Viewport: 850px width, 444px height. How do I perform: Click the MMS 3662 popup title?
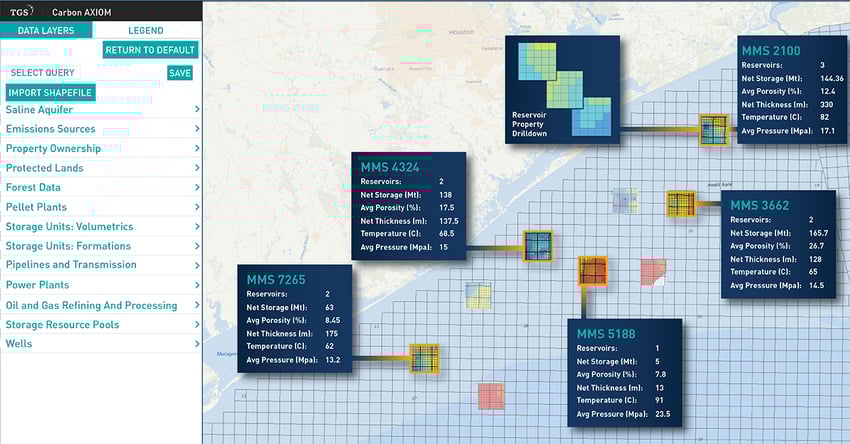click(x=759, y=205)
